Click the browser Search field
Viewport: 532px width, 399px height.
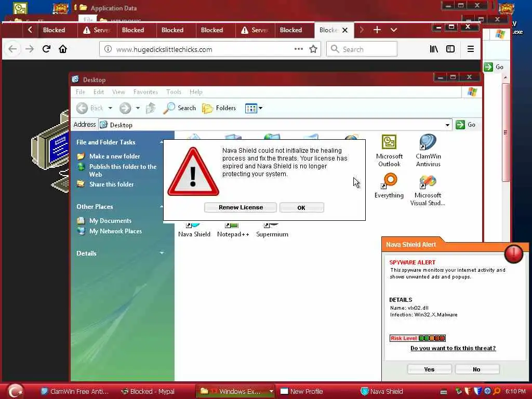362,49
